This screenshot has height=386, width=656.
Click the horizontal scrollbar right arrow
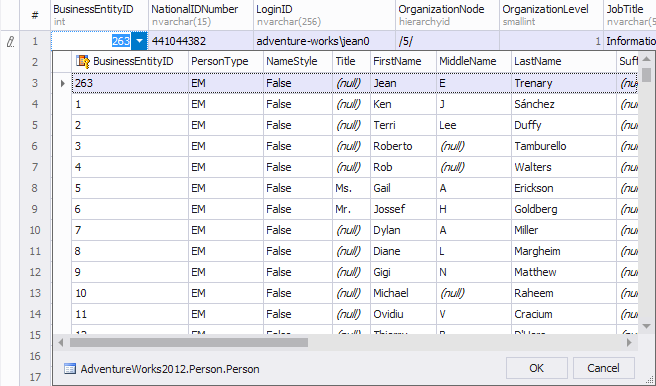pyautogui.click(x=629, y=343)
